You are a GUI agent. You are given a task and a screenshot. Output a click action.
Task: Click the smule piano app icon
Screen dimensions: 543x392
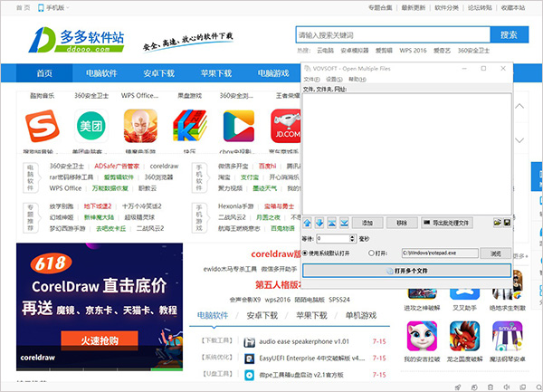(x=508, y=336)
